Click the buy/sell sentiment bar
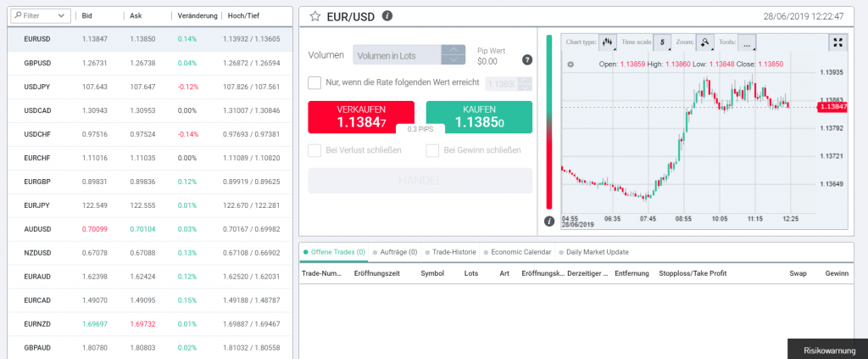This screenshot has height=359, width=868. coord(549,121)
